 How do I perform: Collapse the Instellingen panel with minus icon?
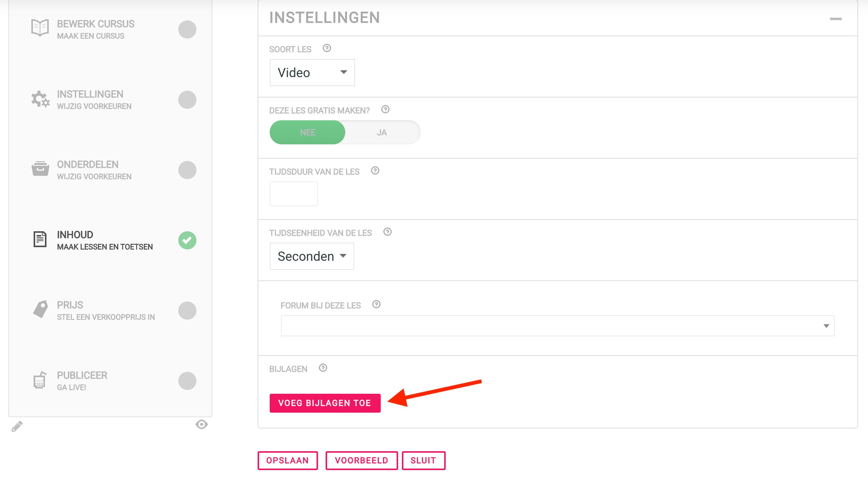click(836, 19)
